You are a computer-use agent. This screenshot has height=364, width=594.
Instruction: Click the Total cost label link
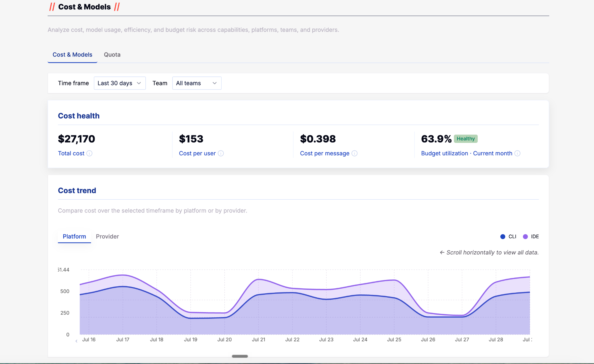point(71,153)
